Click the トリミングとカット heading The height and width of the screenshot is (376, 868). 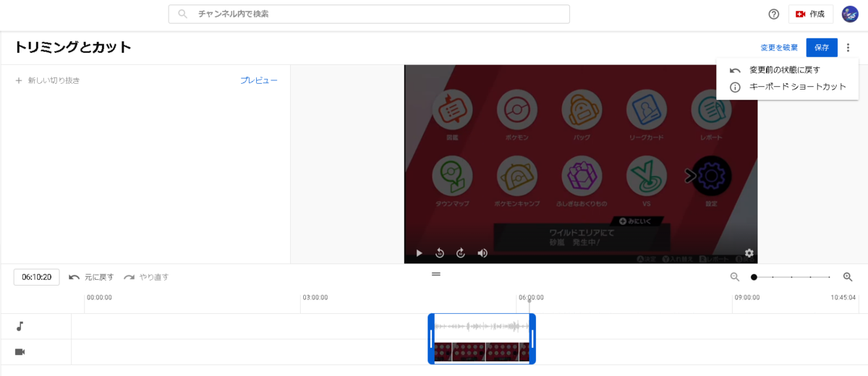tap(72, 48)
